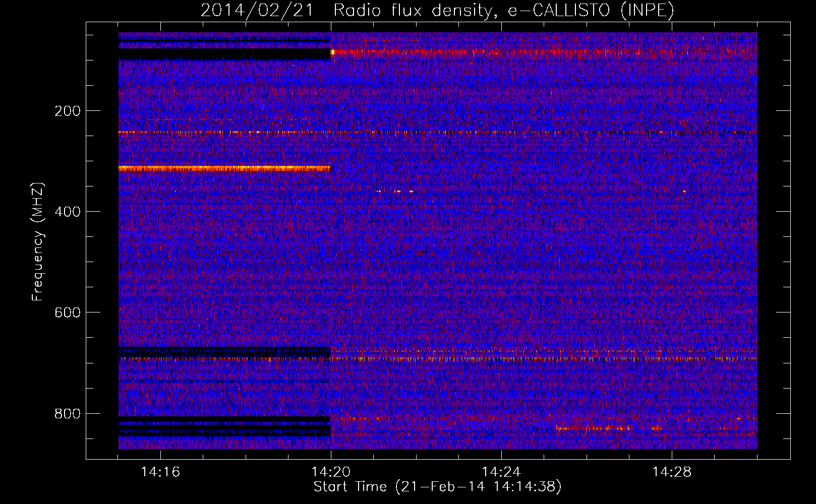Image resolution: width=816 pixels, height=504 pixels.
Task: Click the 400 frequency tick label
Action: click(x=67, y=212)
